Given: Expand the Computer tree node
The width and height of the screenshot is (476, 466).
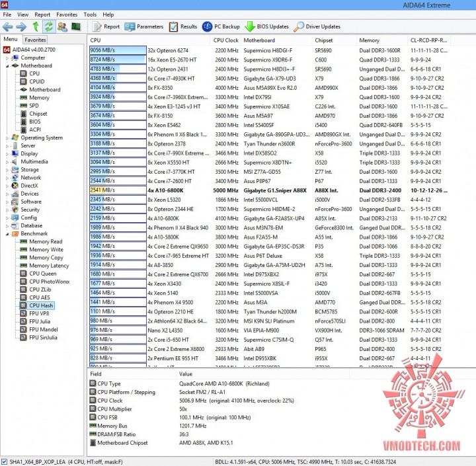Looking at the screenshot, I should coord(7,58).
